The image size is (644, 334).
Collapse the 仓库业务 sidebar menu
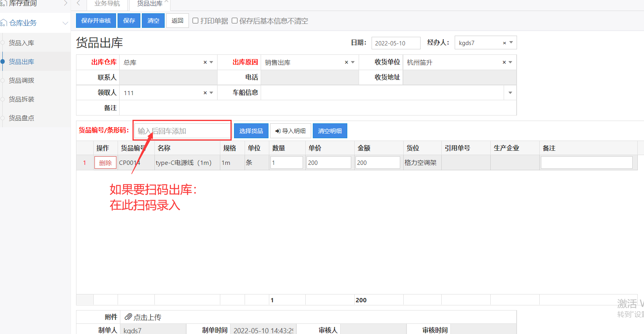coord(35,23)
